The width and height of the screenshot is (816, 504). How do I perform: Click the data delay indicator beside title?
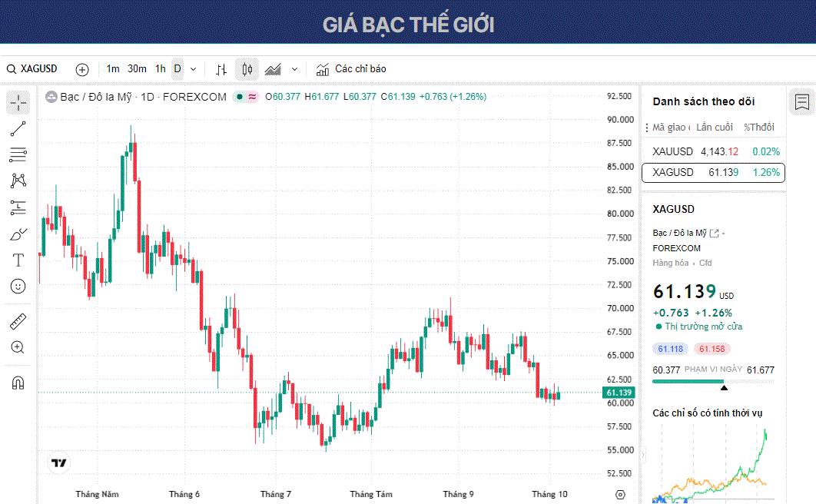[252, 97]
